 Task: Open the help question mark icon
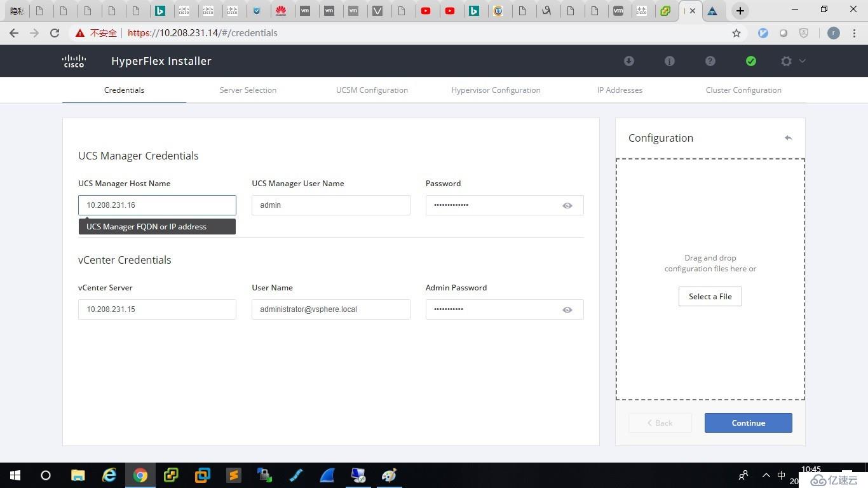click(x=710, y=61)
